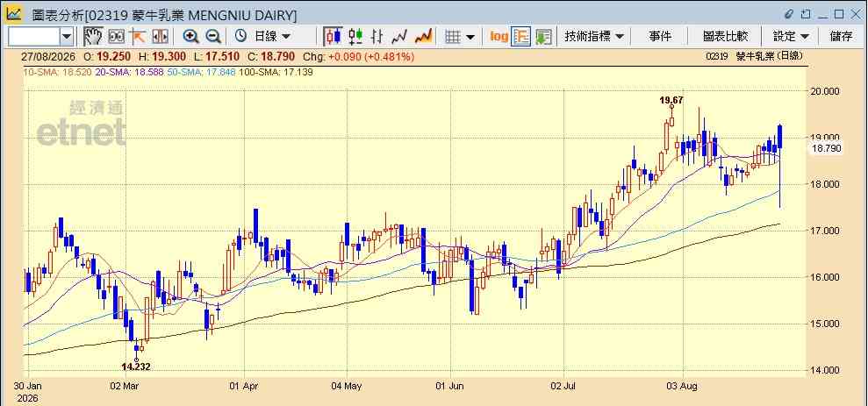
Task: Zoom in on the chart
Action: tap(191, 37)
